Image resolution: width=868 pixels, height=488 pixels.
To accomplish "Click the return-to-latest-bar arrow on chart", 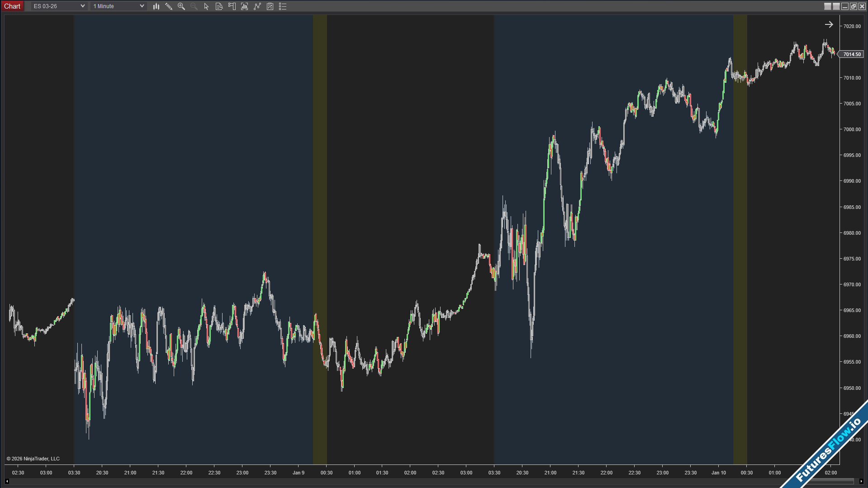I will point(829,25).
